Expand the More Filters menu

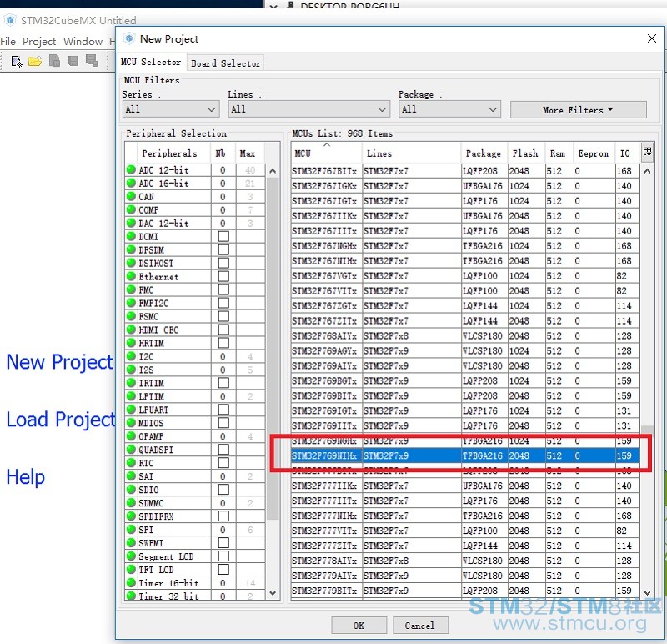[x=578, y=110]
